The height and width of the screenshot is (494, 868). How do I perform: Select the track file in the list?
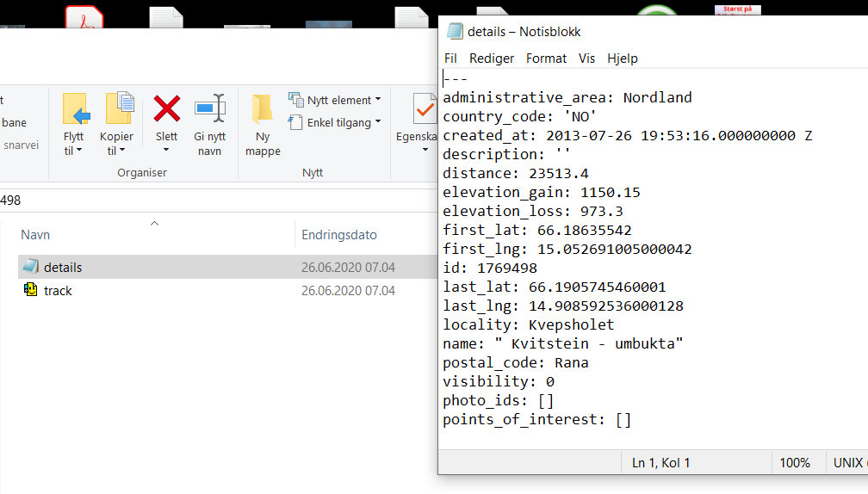point(58,291)
